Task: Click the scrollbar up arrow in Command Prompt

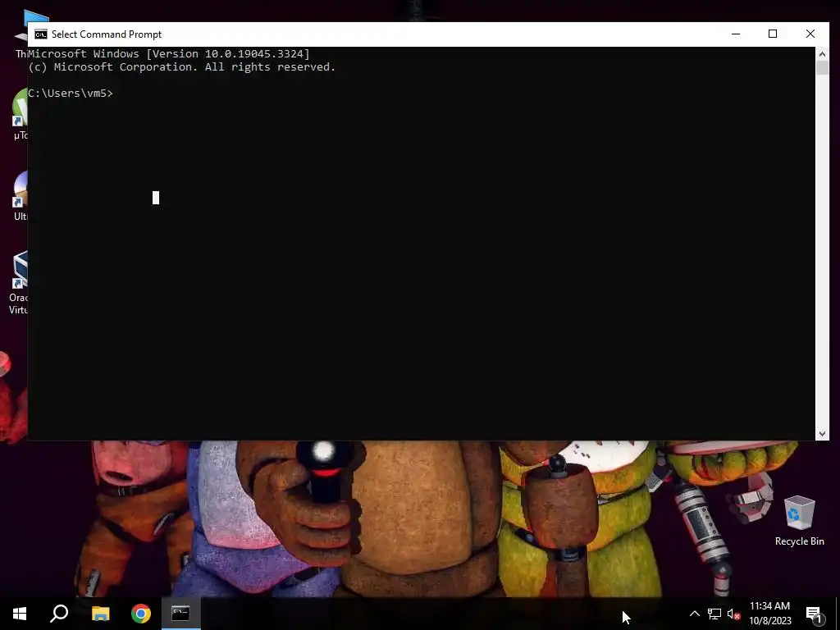Action: coord(822,54)
